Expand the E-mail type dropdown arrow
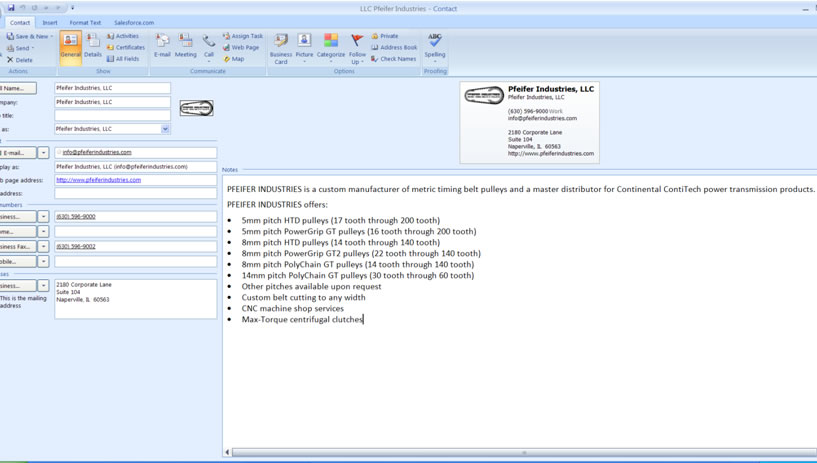Viewport: 817px width, 463px height. coord(44,153)
